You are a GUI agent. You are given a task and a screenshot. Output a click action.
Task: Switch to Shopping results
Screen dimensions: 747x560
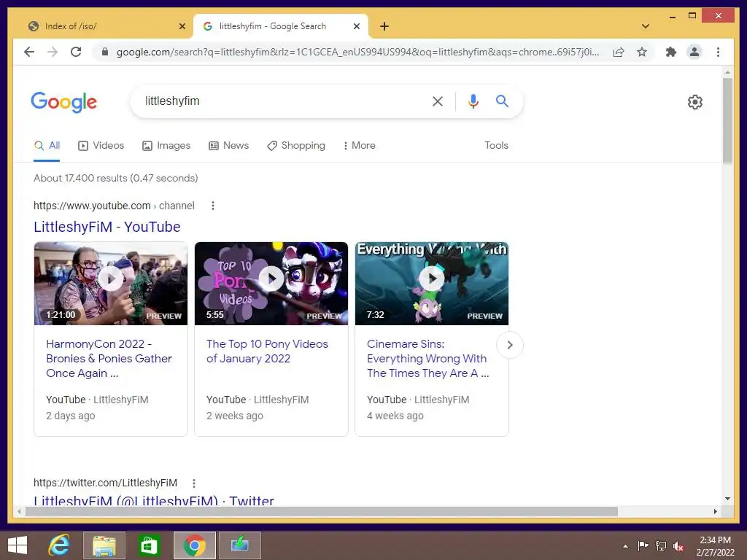(296, 145)
